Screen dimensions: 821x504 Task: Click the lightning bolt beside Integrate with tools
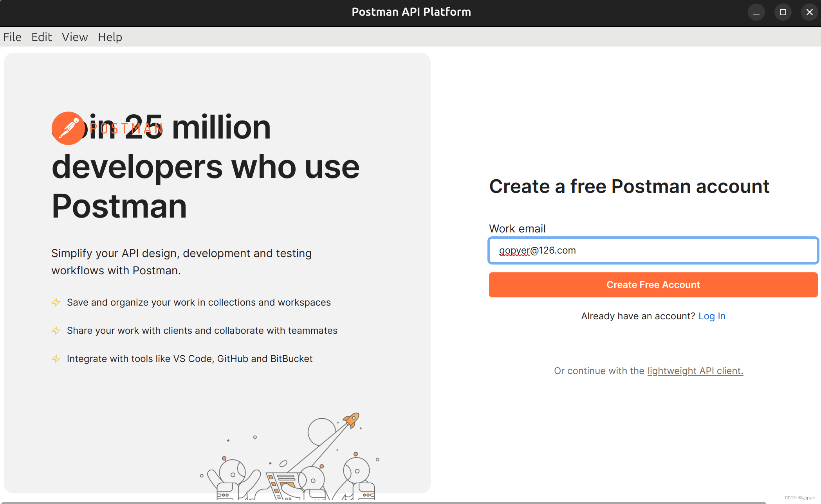point(56,359)
